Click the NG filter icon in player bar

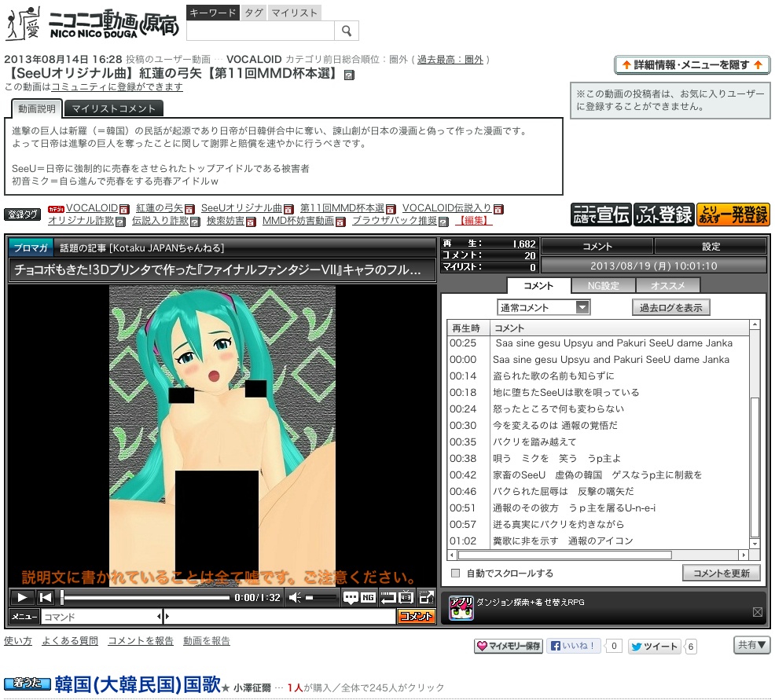[x=368, y=598]
